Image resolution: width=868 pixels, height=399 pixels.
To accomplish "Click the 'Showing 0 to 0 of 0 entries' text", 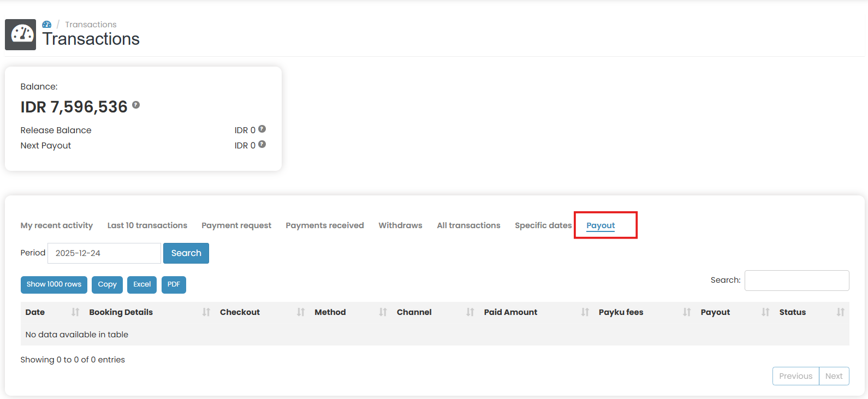I will tap(73, 360).
